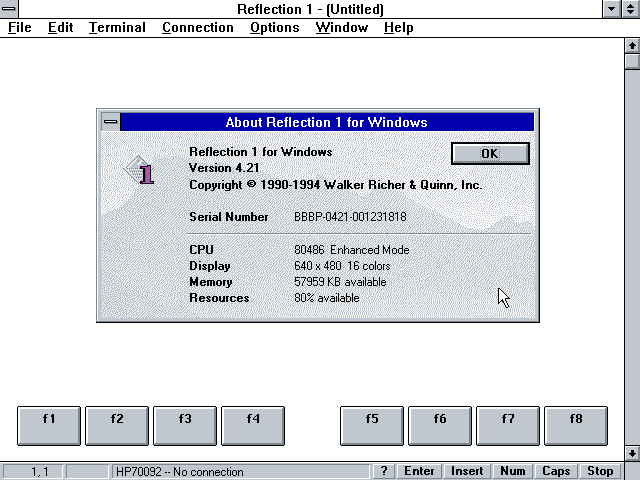Click the 80486 Enhanced Mode value
The image size is (640, 480).
351,250
